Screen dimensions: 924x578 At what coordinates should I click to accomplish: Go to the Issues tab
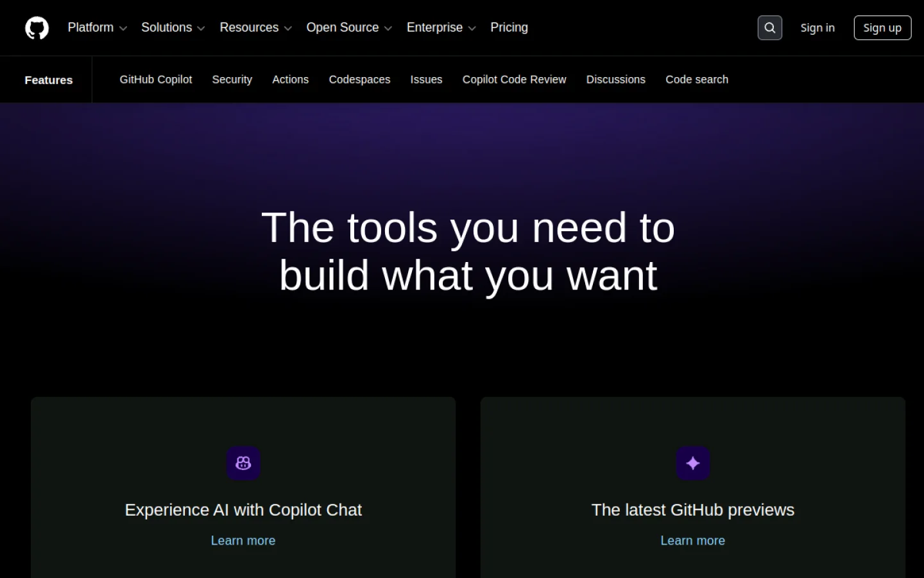(x=427, y=80)
